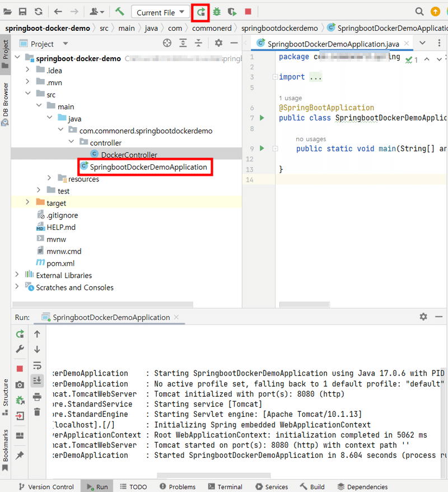The image size is (448, 492).
Task: Print console output printer icon
Action: pyautogui.click(x=37, y=397)
